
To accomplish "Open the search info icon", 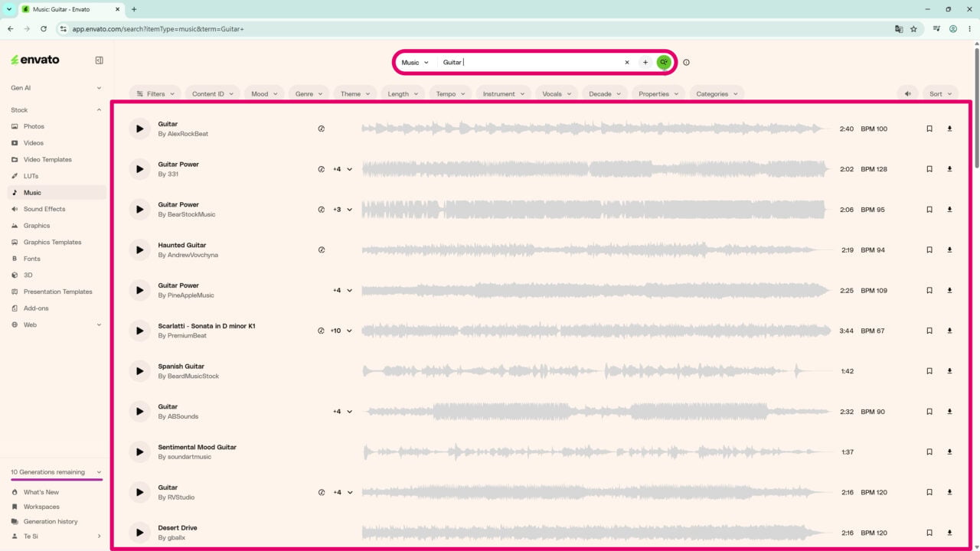I will 686,63.
